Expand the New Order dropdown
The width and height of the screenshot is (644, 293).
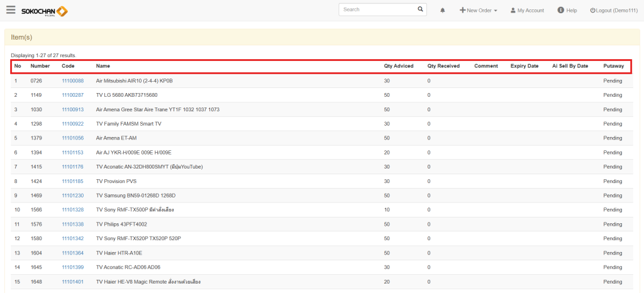pos(479,11)
